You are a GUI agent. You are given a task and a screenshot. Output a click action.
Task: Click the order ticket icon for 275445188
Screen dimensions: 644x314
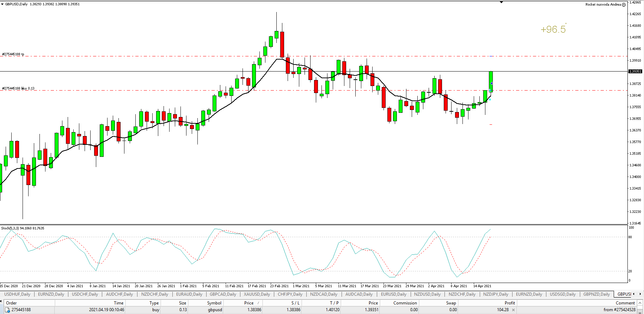click(x=7, y=310)
